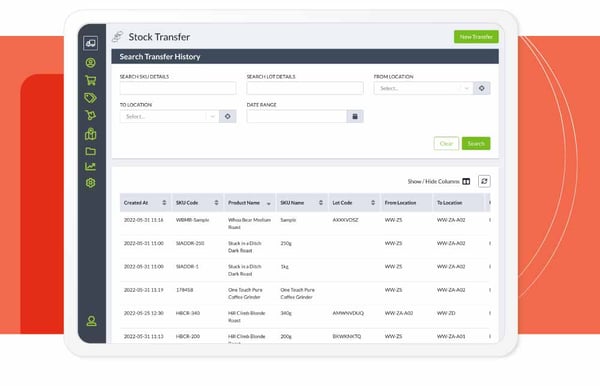The image size is (600, 386).
Task: Open the user account icon at sidebar bottom
Action: click(x=91, y=321)
